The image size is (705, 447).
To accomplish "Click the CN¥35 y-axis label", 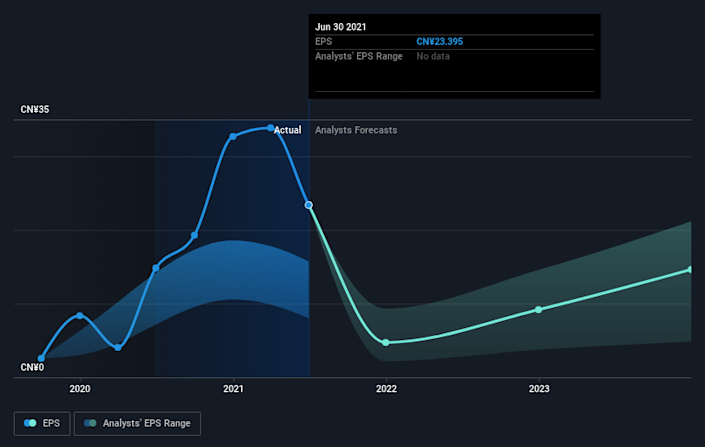I will (x=35, y=108).
